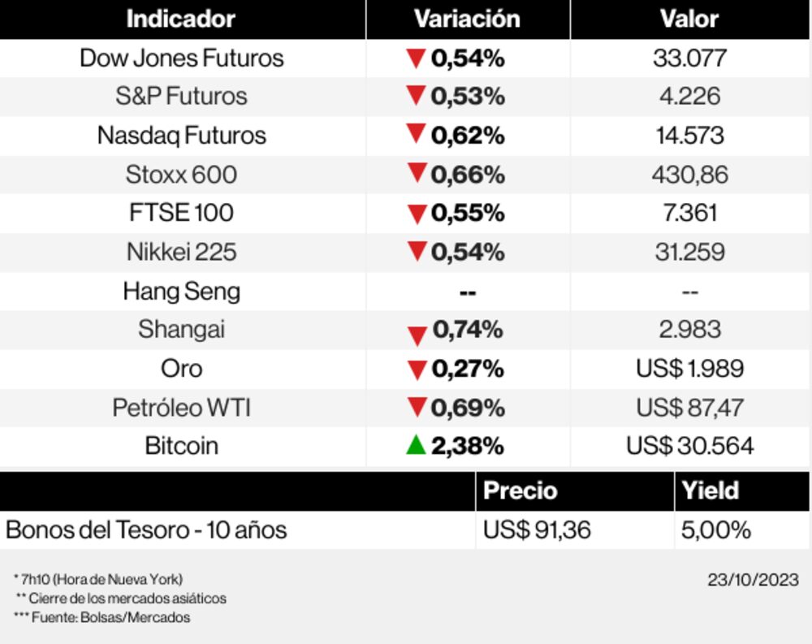Viewport: 812px width, 644px height.
Task: Click the Yield header cell
Action: [710, 491]
